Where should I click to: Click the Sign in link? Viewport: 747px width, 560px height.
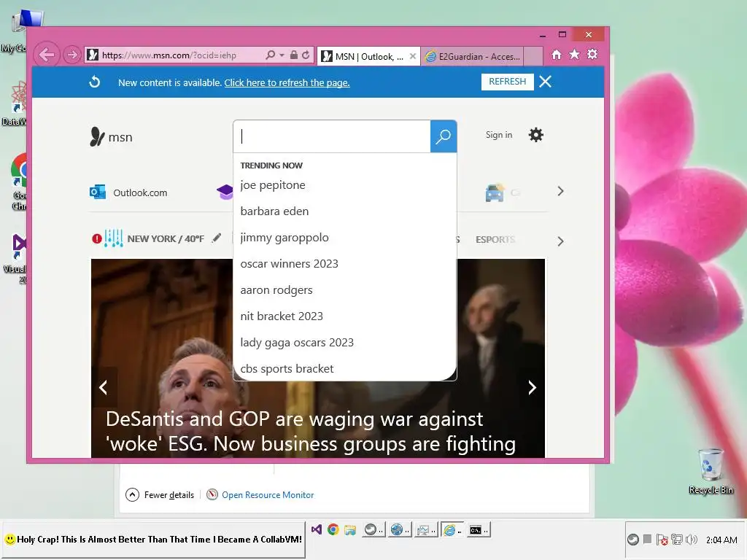pos(499,135)
